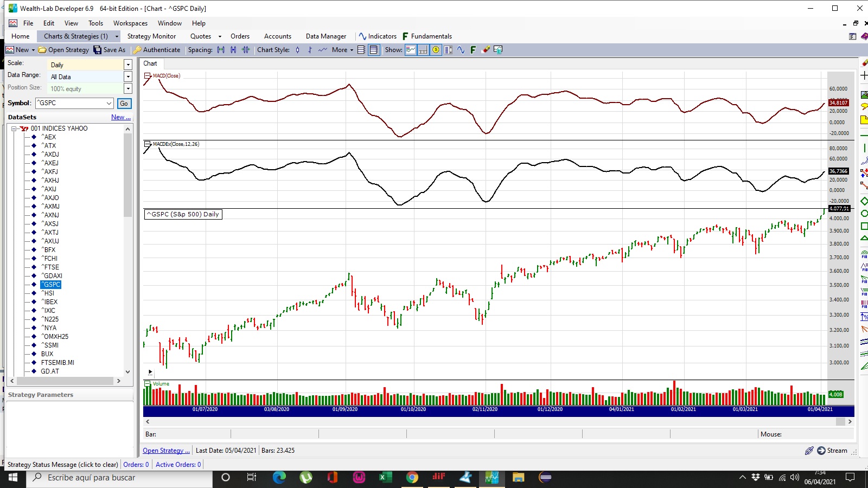Select the ^N225 symbol
Screen dimensions: 868x488
(50, 319)
